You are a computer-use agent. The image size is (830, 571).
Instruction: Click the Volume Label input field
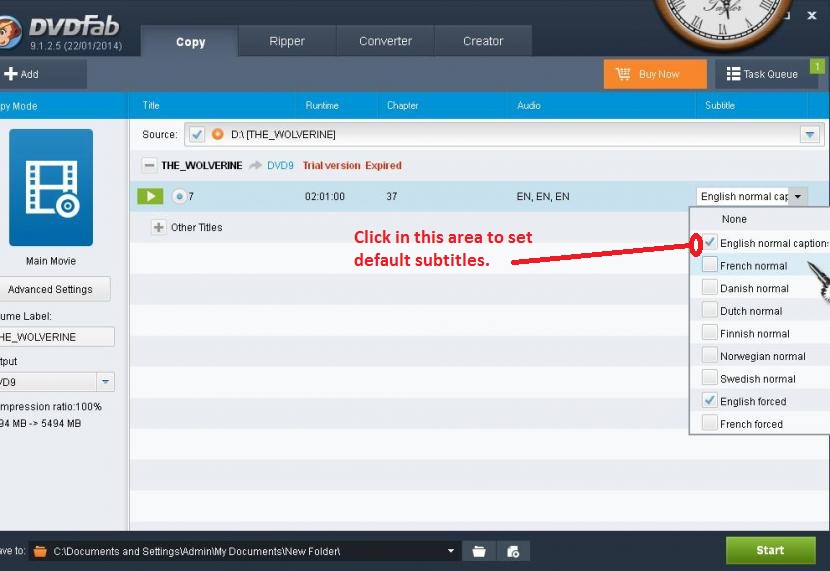[x=56, y=337]
